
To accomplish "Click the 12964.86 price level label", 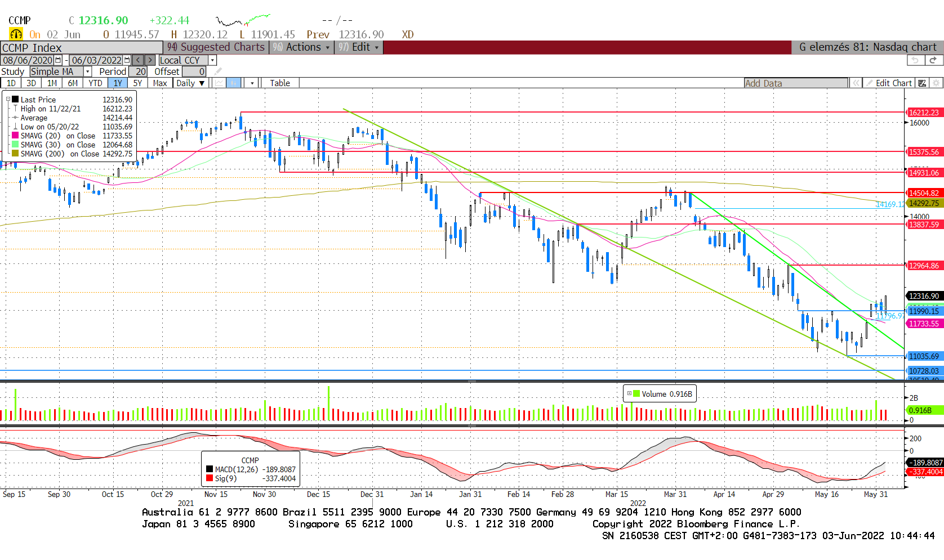I will pos(924,266).
